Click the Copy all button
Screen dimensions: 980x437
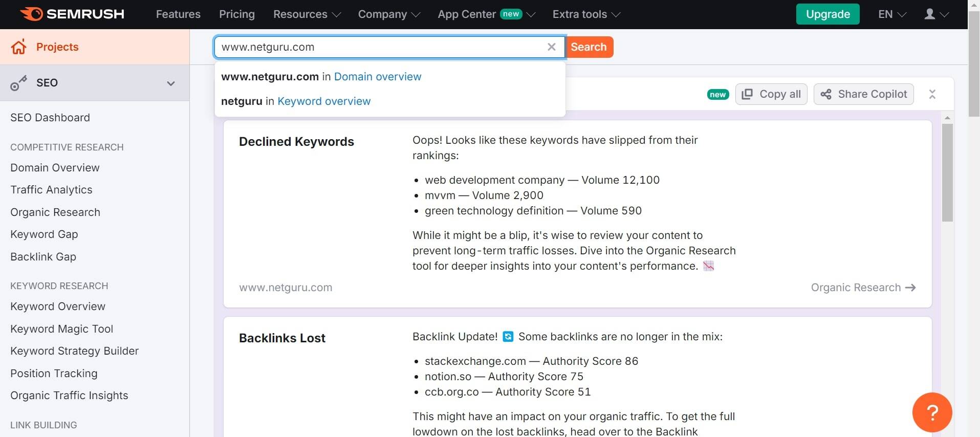[x=771, y=94]
